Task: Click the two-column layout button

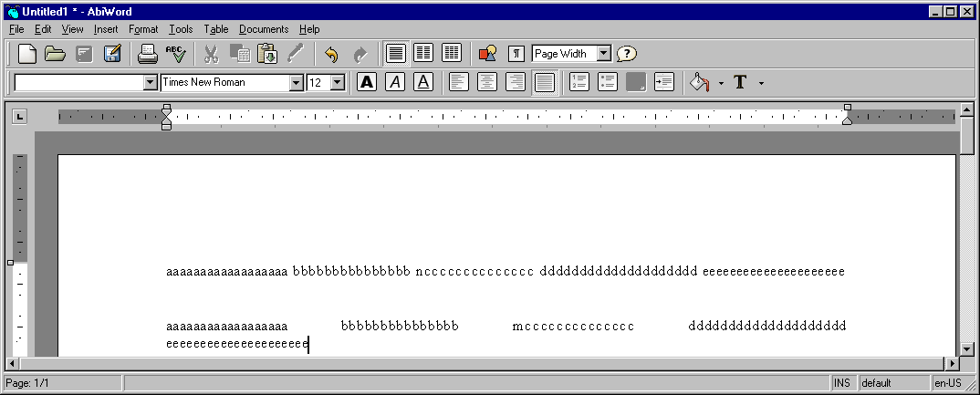Action: [423, 54]
